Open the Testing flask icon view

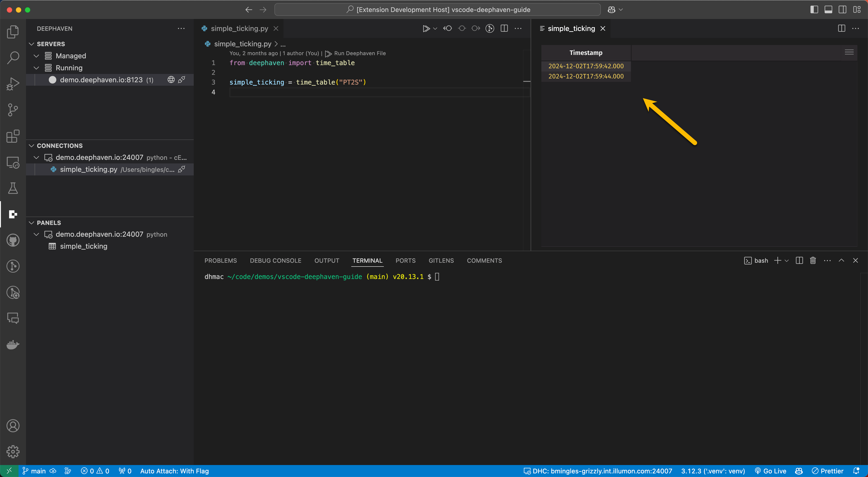pyautogui.click(x=13, y=188)
